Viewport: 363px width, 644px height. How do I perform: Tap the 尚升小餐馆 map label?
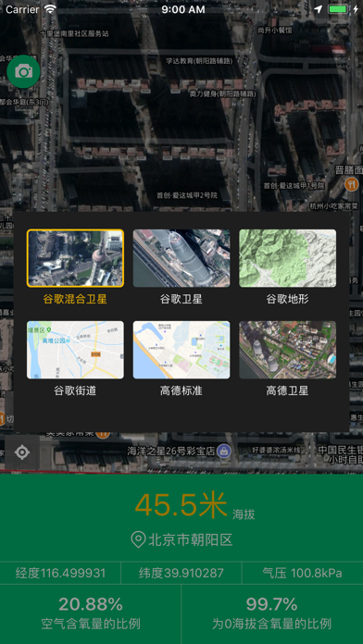275,30
